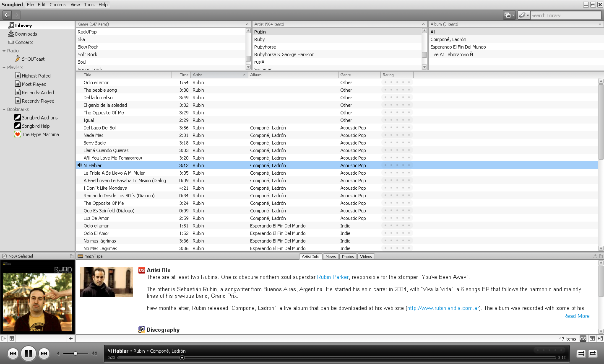Set star rating in the player faceplate

[549, 350]
